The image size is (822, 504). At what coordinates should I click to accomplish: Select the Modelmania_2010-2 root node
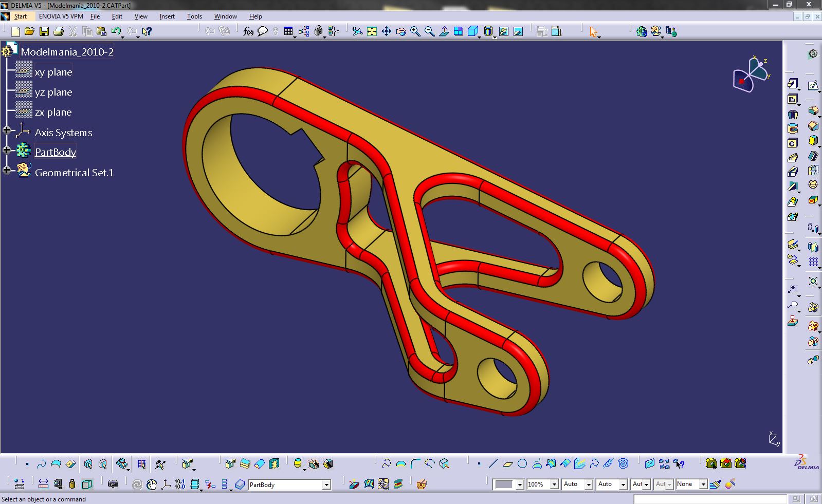(67, 51)
